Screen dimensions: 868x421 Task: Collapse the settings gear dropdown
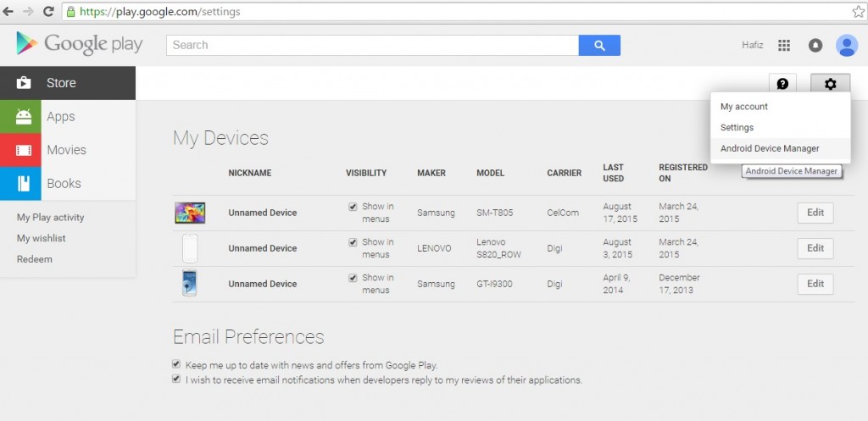point(830,84)
